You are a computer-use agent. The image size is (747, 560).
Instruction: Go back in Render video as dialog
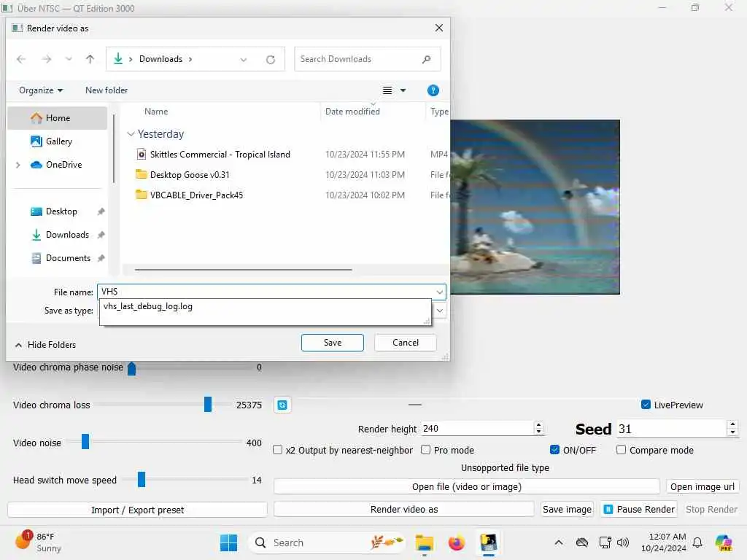[x=21, y=59]
